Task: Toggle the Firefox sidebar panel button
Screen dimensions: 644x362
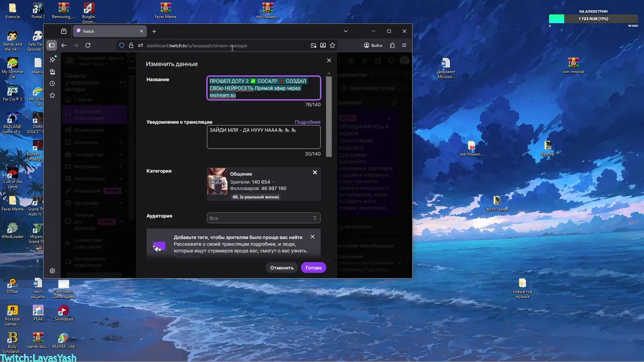Action: (x=51, y=45)
